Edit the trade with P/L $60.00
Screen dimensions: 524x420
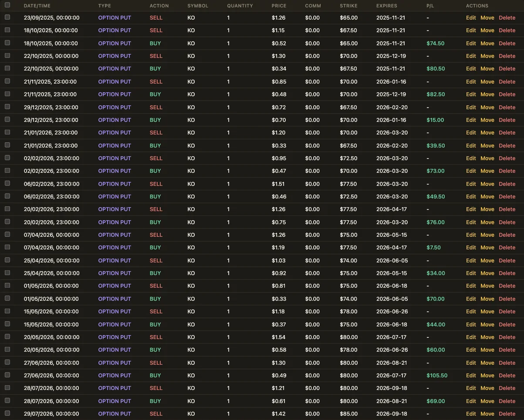pyautogui.click(x=471, y=350)
